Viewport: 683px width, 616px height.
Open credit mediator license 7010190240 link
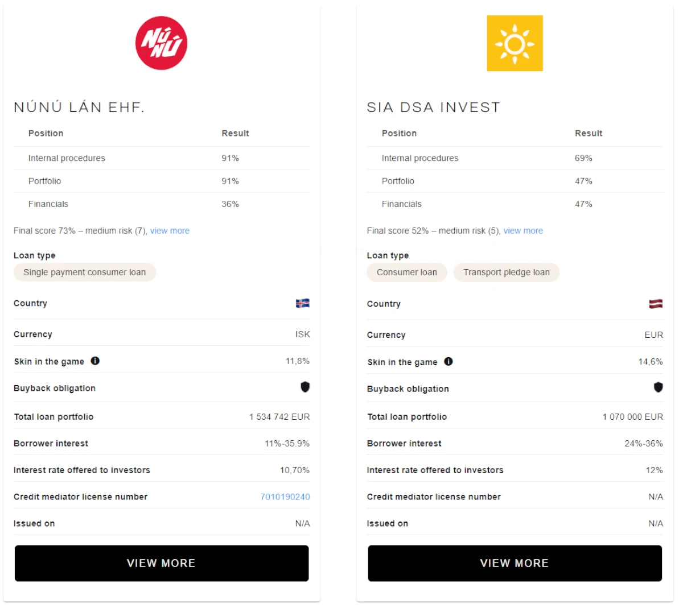285,497
